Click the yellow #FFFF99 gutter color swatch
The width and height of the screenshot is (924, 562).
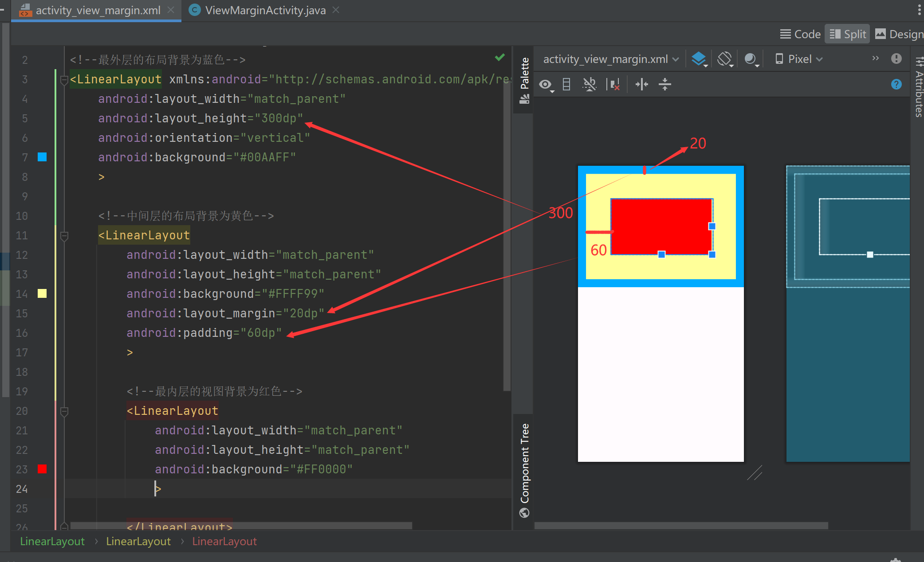point(42,293)
